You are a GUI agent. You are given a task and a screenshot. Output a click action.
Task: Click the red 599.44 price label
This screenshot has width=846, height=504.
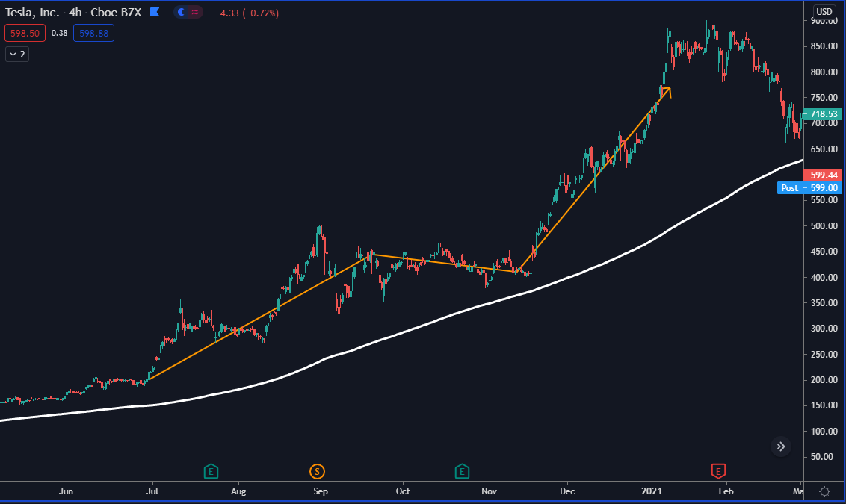[x=824, y=175]
